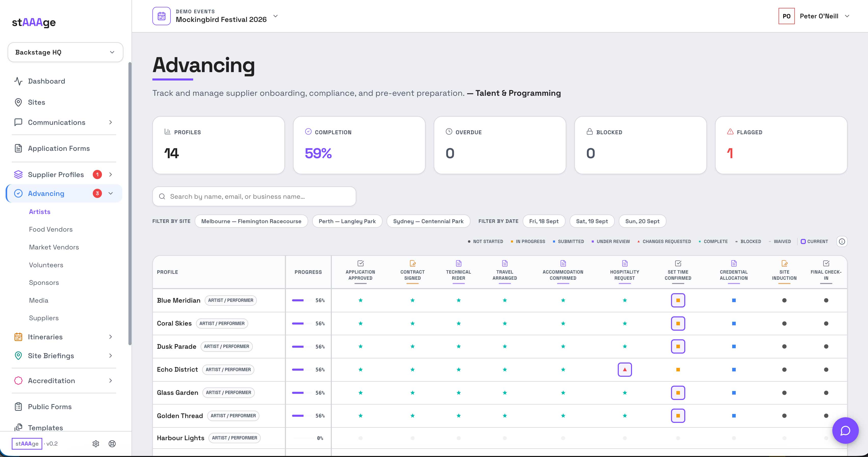Open the chat support bubble

[x=845, y=431]
